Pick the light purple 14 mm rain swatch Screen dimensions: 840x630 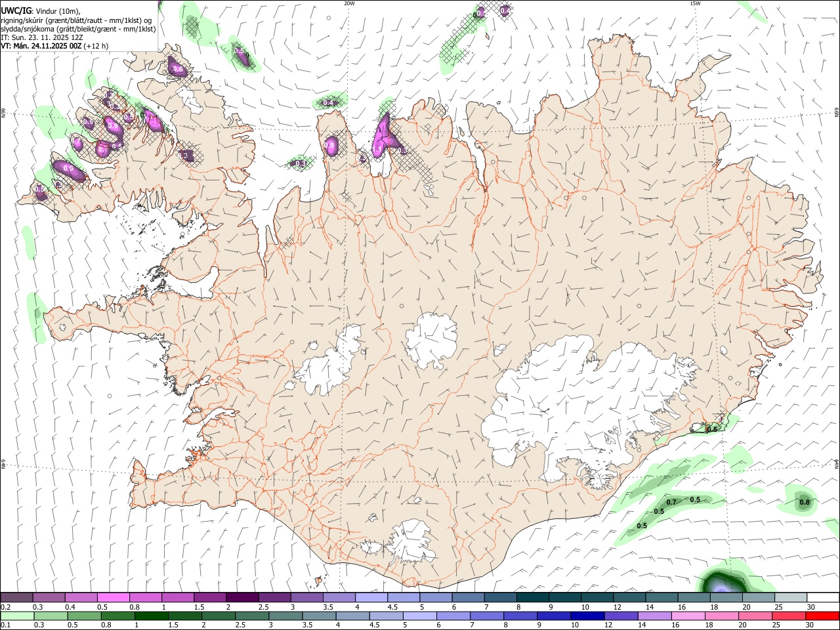pyautogui.click(x=654, y=616)
